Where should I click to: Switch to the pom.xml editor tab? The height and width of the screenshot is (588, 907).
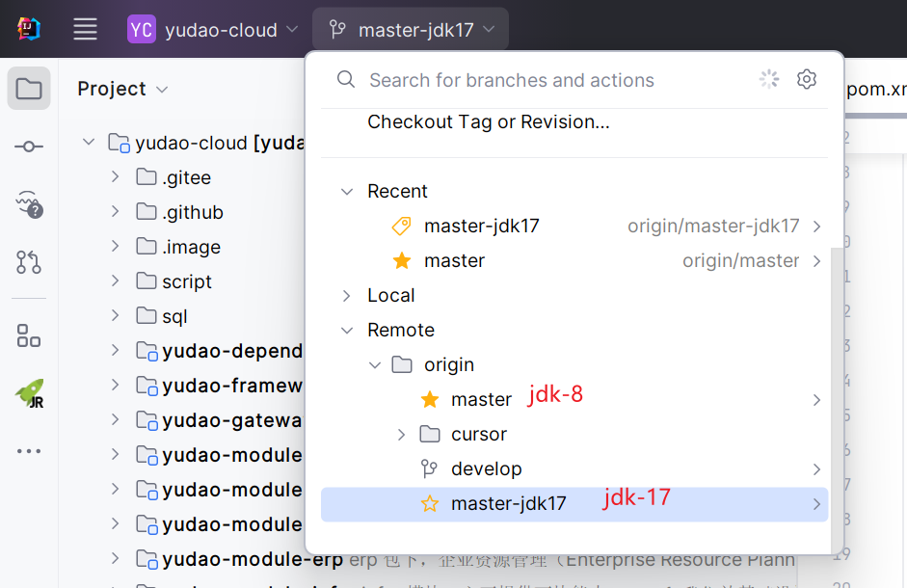[876, 89]
